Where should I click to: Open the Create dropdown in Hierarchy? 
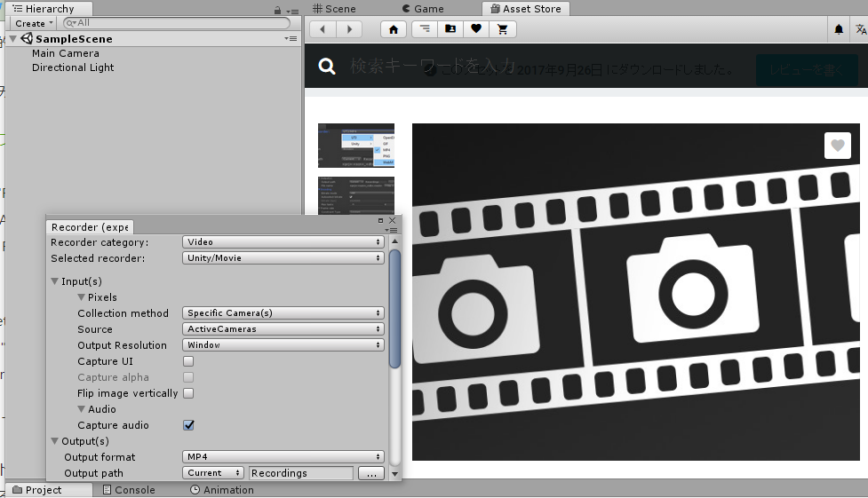(34, 23)
